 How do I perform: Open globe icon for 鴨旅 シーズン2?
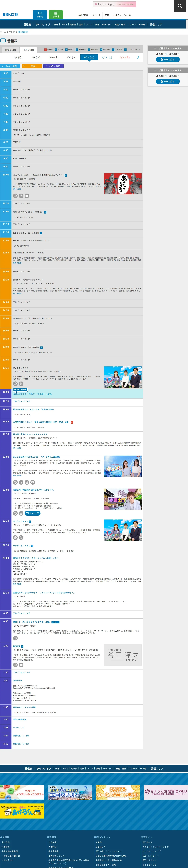15,638
